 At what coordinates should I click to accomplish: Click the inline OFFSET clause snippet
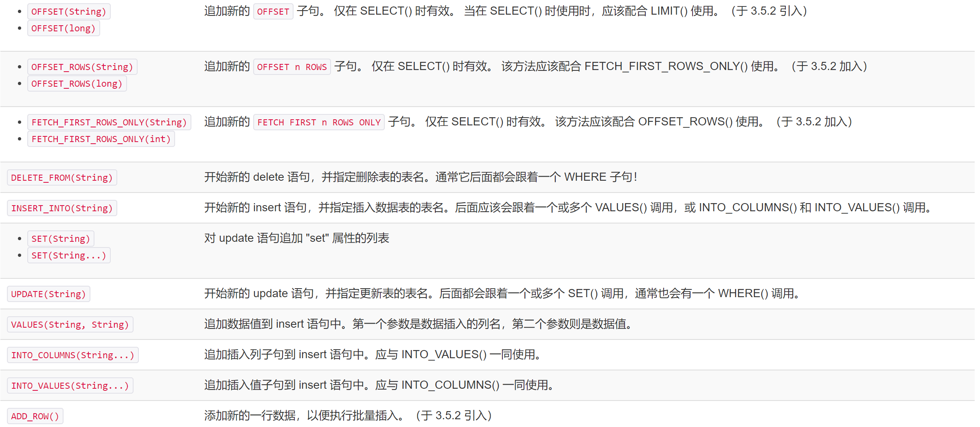click(273, 11)
